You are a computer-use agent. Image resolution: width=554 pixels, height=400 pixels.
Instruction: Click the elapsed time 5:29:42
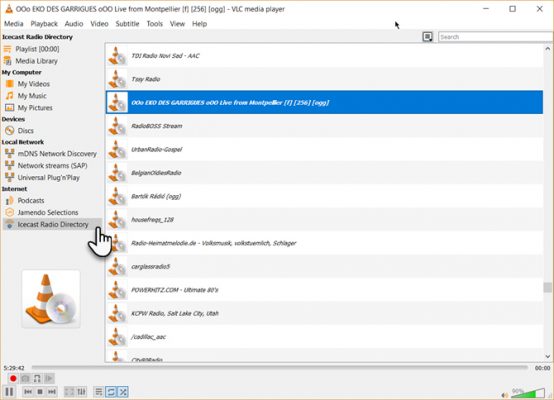click(x=14, y=368)
